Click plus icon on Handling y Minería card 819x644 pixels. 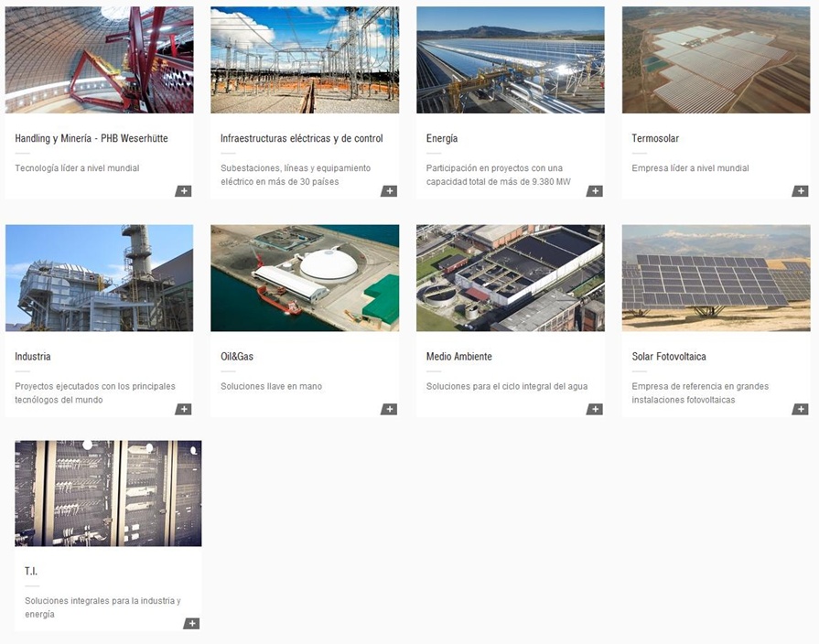(183, 191)
